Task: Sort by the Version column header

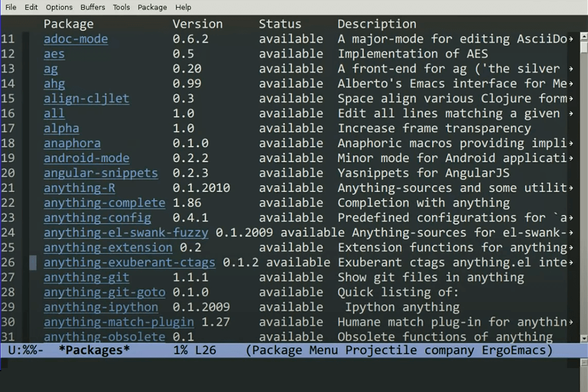Action: pos(198,24)
